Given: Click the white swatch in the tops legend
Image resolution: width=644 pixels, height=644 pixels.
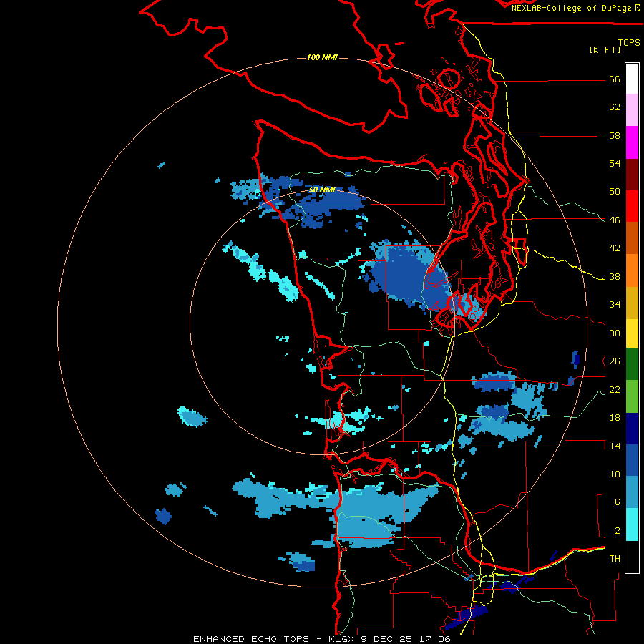Looking at the screenshot, I should tap(632, 79).
